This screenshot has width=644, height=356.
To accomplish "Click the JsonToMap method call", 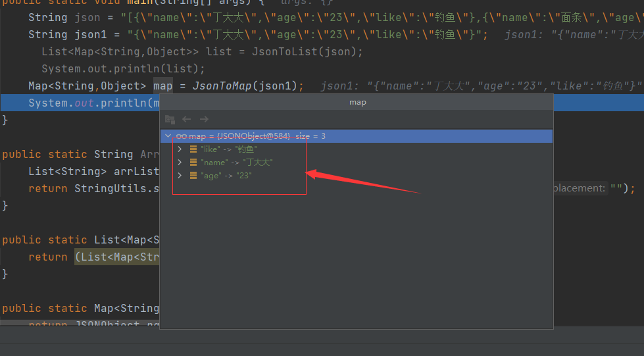I will tap(222, 86).
